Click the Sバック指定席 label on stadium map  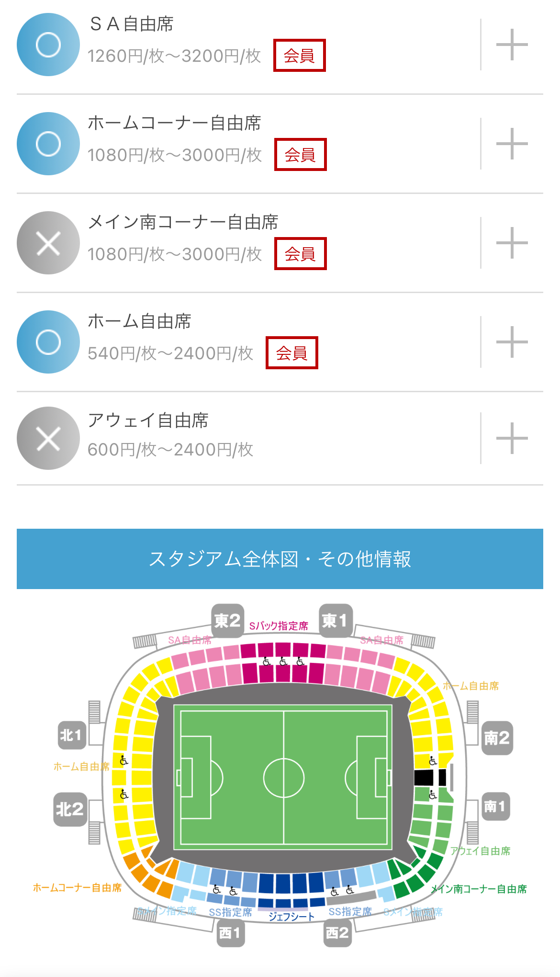[x=279, y=626]
